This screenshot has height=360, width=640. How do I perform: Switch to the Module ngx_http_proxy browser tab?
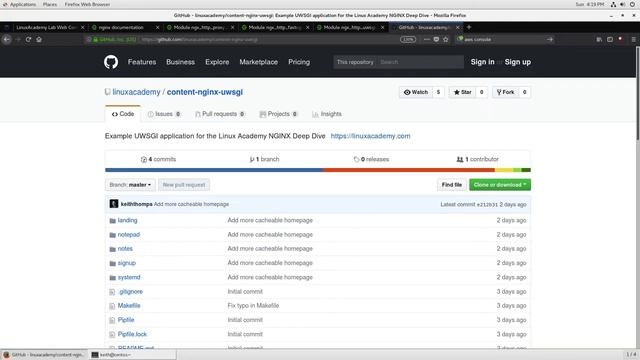199,27
